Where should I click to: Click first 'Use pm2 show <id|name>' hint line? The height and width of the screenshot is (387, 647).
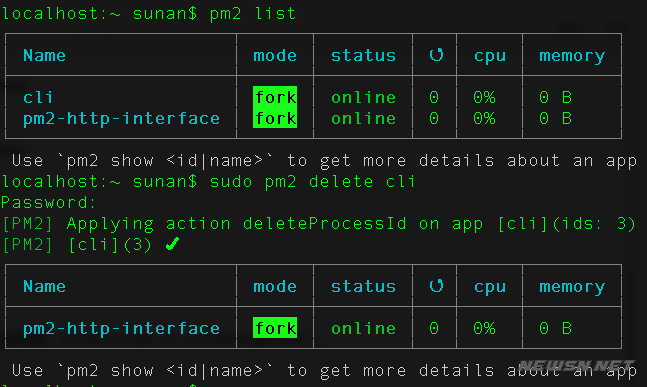324,160
